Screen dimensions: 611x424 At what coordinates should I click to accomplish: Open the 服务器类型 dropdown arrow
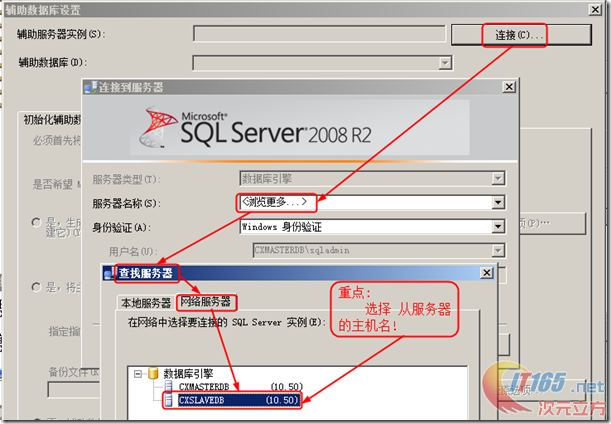coord(498,178)
